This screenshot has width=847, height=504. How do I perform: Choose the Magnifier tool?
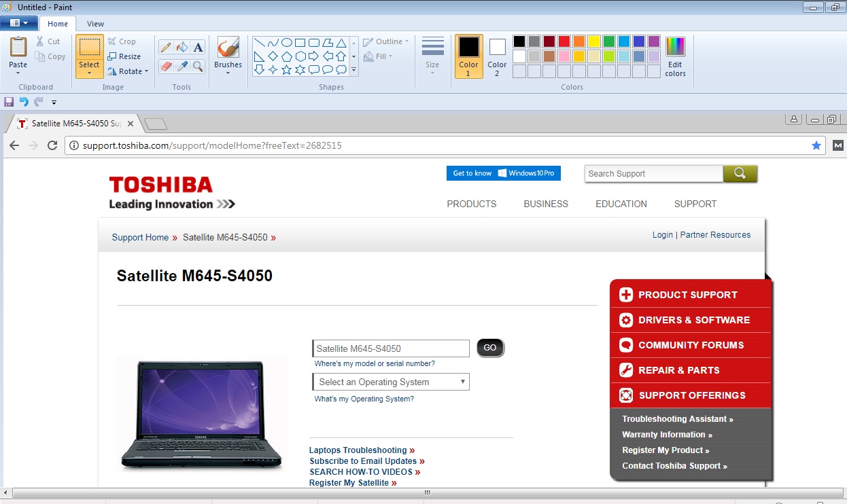pos(198,66)
